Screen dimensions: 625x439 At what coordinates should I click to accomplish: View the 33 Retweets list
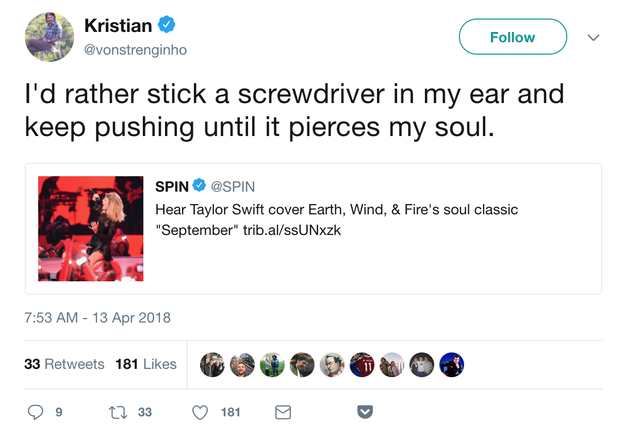(64, 364)
